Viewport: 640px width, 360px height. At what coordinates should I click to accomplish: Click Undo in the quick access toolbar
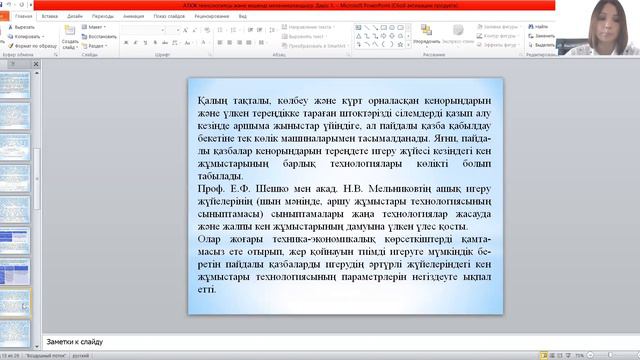(x=9, y=5)
